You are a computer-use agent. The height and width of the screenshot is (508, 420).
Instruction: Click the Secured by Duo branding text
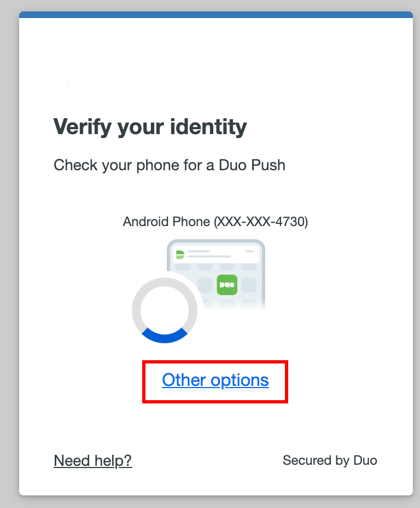click(330, 460)
